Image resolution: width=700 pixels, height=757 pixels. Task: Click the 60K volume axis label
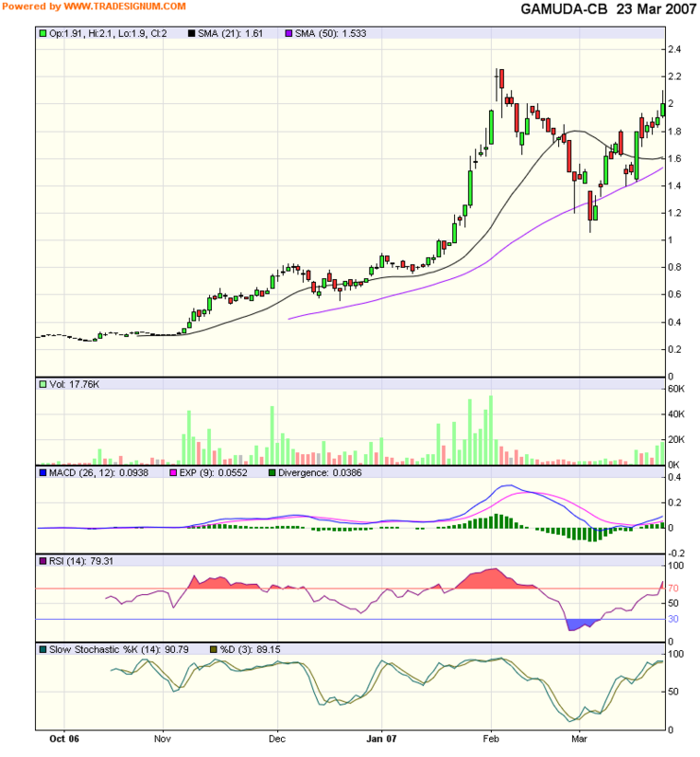tap(675, 389)
